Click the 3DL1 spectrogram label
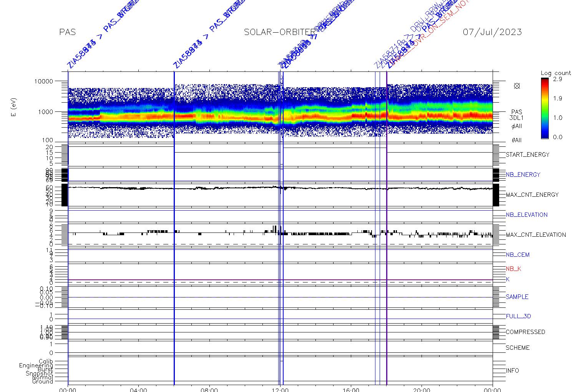 point(516,118)
